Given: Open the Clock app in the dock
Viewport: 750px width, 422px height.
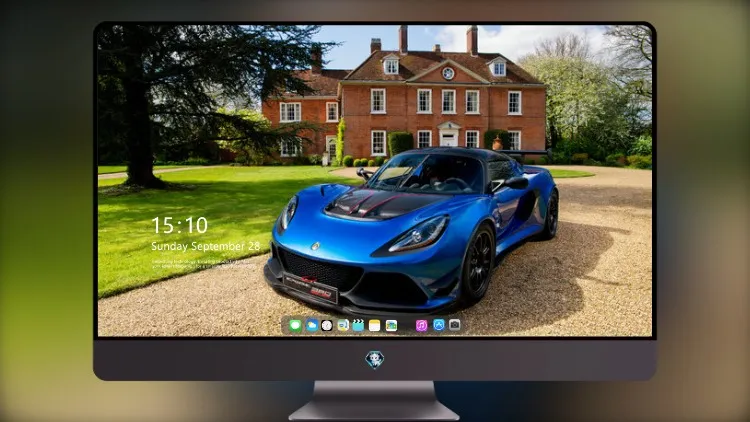Looking at the screenshot, I should (327, 325).
